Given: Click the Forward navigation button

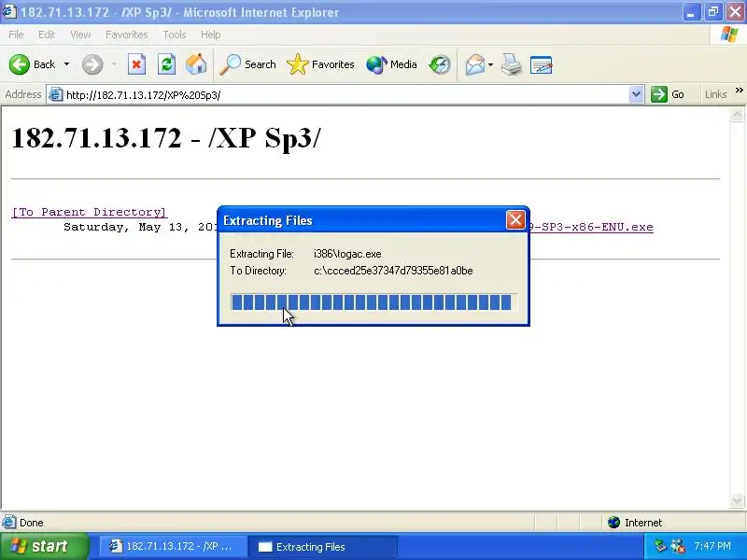Looking at the screenshot, I should (92, 64).
